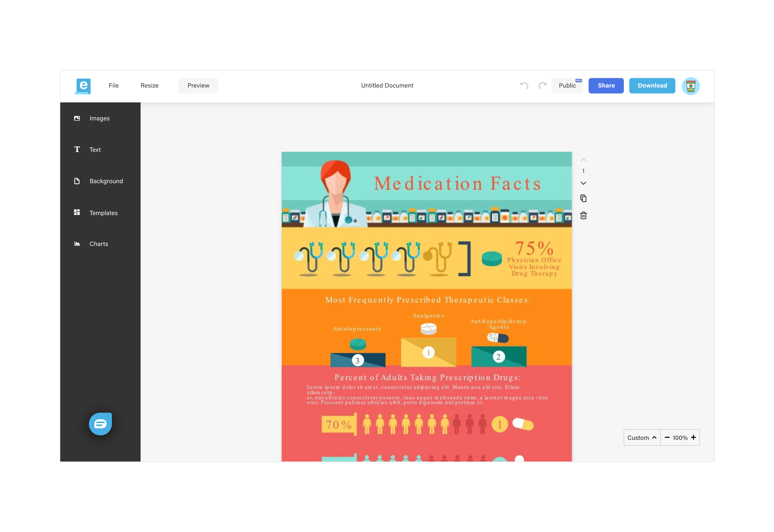
Task: Select the faded yellow stethoscope graphic
Action: tap(438, 259)
